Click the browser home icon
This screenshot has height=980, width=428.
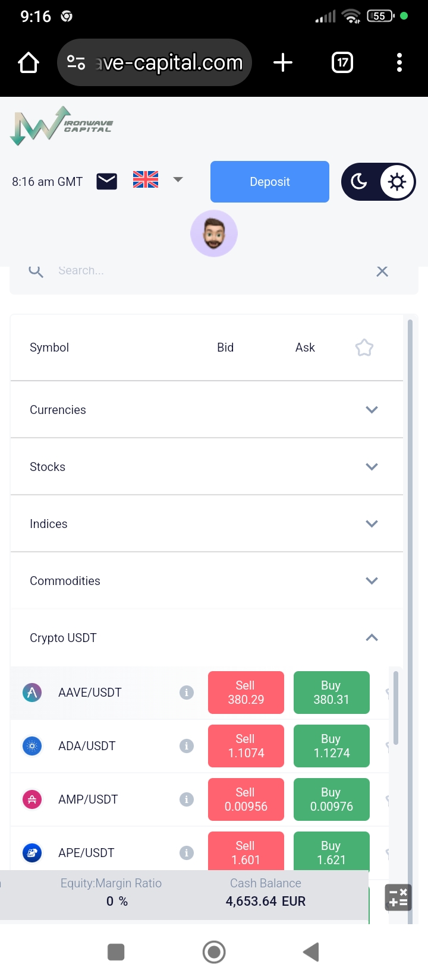click(29, 62)
